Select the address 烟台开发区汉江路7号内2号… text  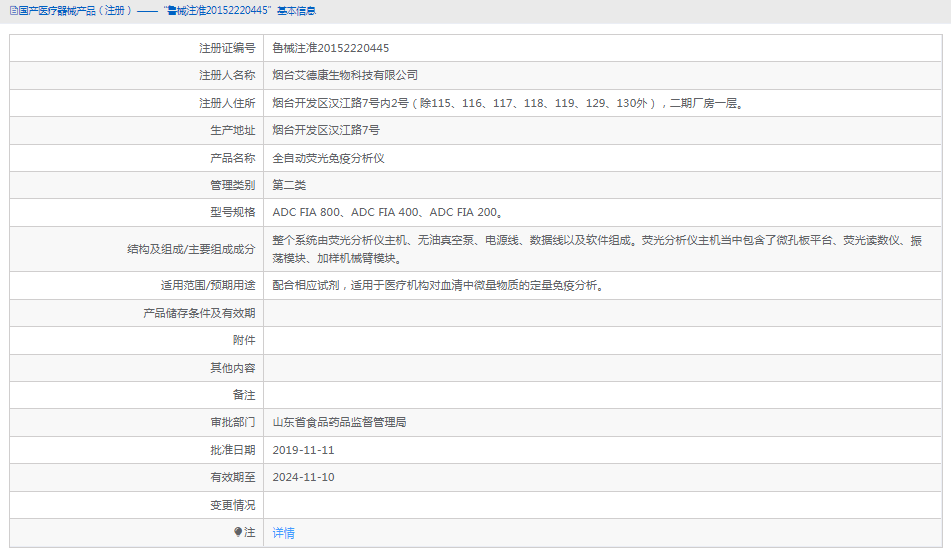pyautogui.click(x=508, y=103)
